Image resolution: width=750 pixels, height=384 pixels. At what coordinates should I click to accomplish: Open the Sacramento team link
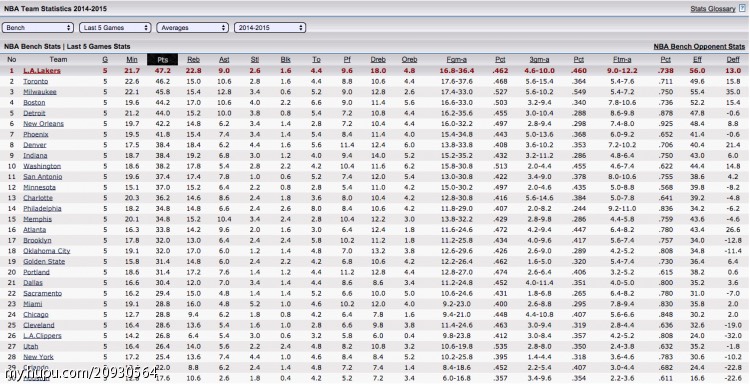point(43,293)
